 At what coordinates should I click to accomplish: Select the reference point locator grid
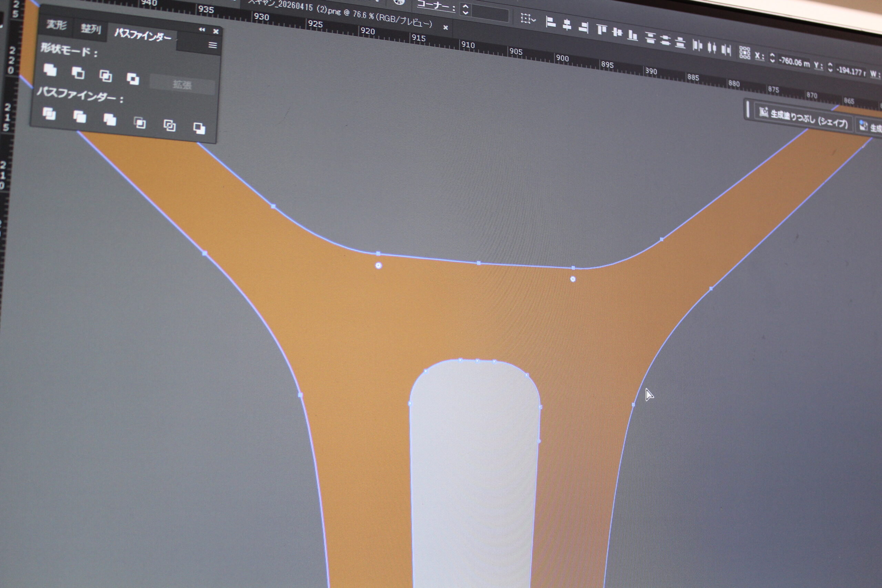745,53
